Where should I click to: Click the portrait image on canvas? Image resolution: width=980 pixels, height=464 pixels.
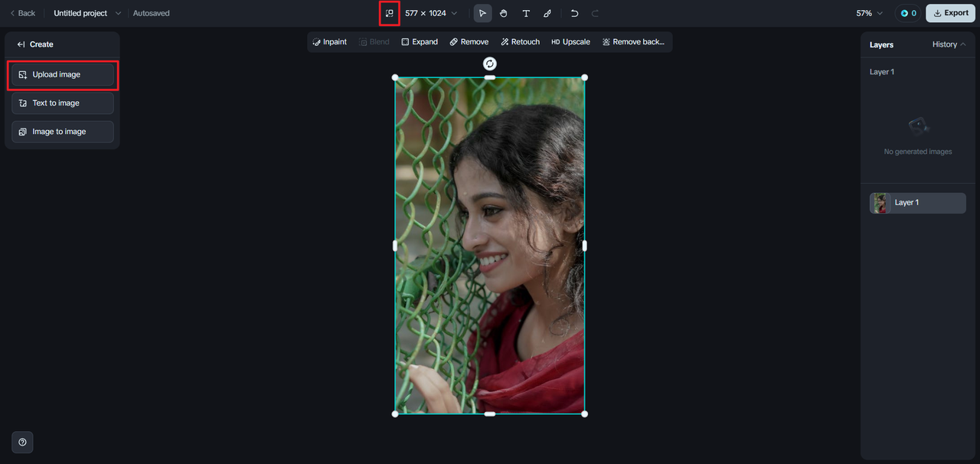(490, 245)
